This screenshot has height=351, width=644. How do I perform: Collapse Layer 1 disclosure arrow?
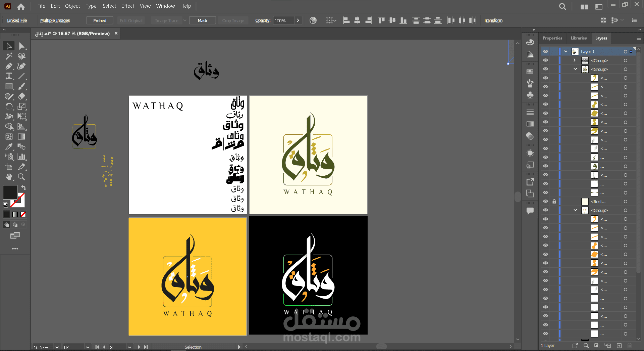pyautogui.click(x=566, y=51)
